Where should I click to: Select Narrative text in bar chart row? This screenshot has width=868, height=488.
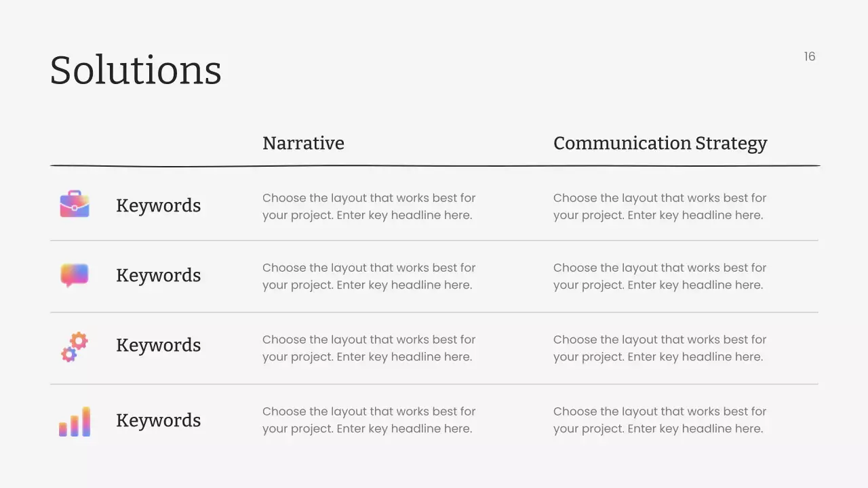coord(369,420)
